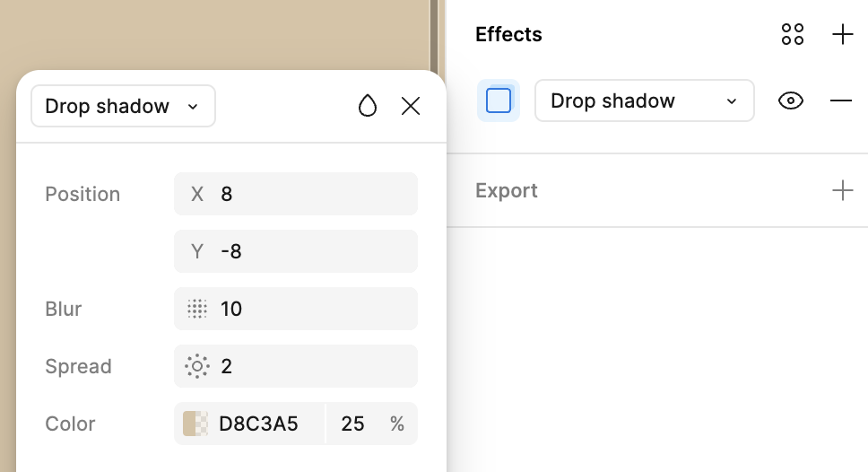This screenshot has width=868, height=472.
Task: Click the 25 percent opacity field
Action: coord(371,424)
